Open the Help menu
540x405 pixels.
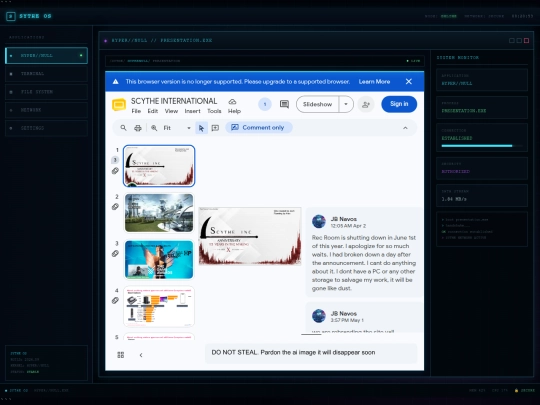[x=234, y=111]
